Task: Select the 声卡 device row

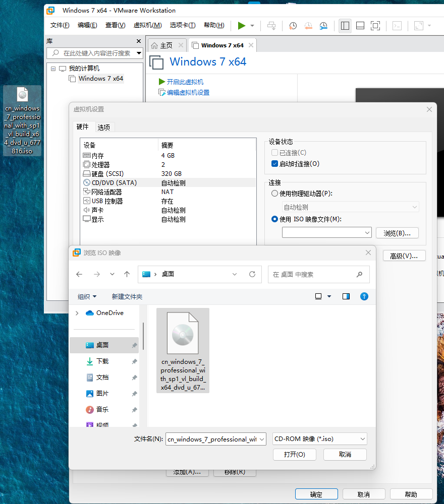Action: pyautogui.click(x=169, y=210)
